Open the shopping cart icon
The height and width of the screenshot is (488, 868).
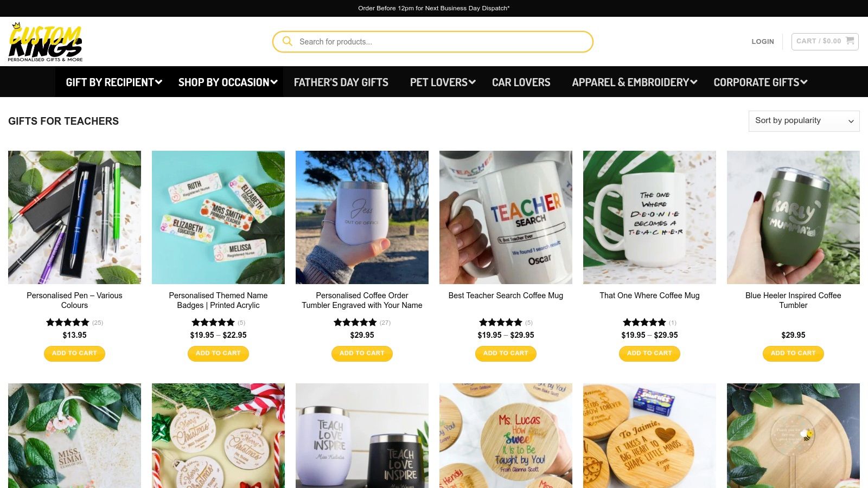click(850, 41)
